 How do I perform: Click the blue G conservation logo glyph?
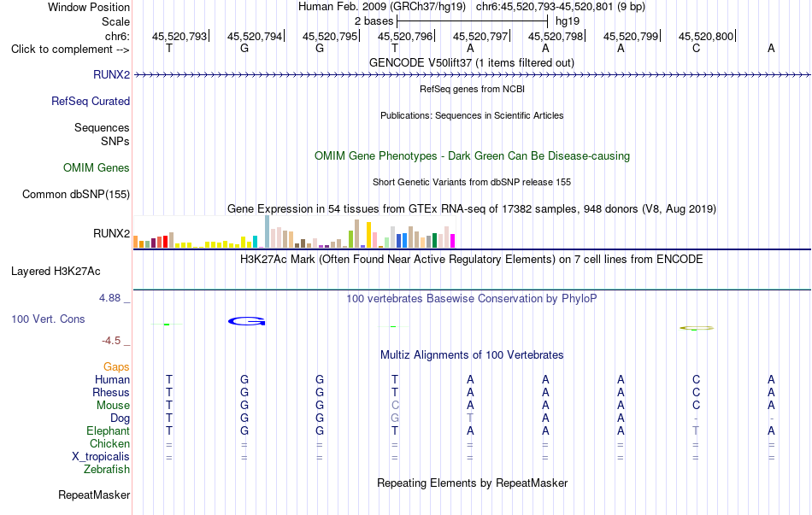coord(246,321)
